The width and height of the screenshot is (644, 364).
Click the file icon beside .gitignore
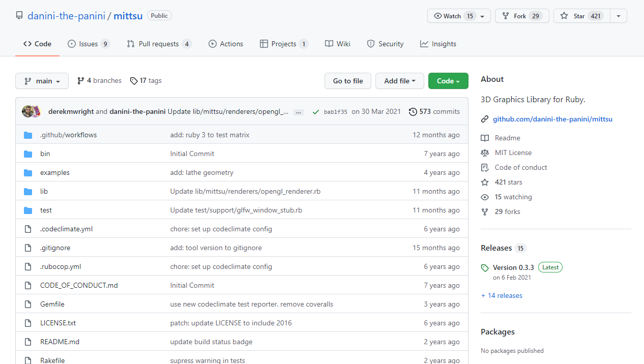coord(28,248)
